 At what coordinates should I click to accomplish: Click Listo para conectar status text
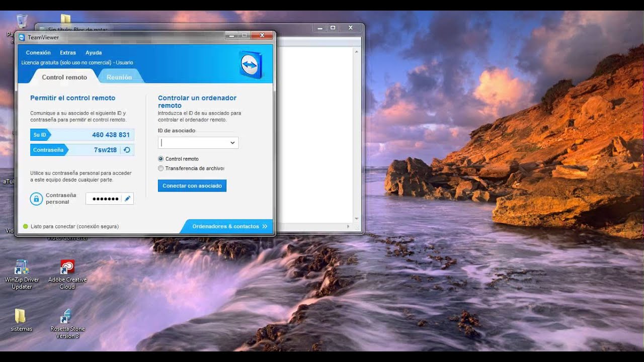coord(74,226)
